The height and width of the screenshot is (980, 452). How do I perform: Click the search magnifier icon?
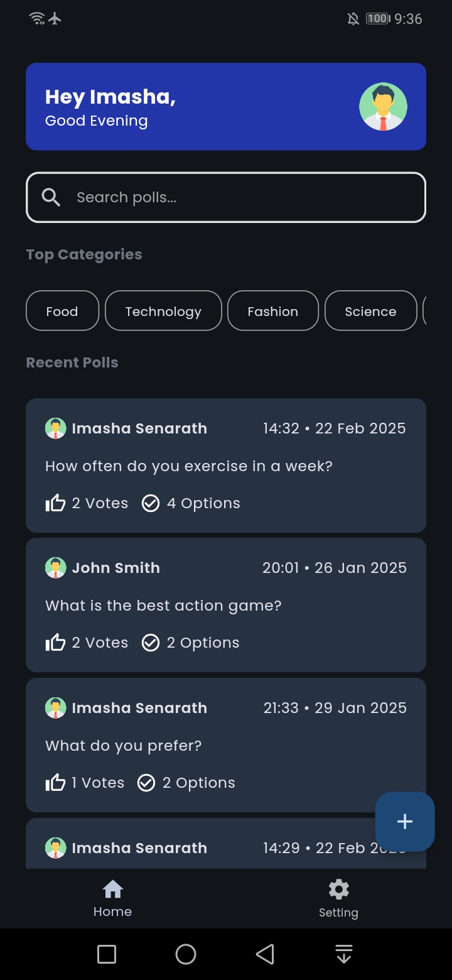[x=51, y=197]
